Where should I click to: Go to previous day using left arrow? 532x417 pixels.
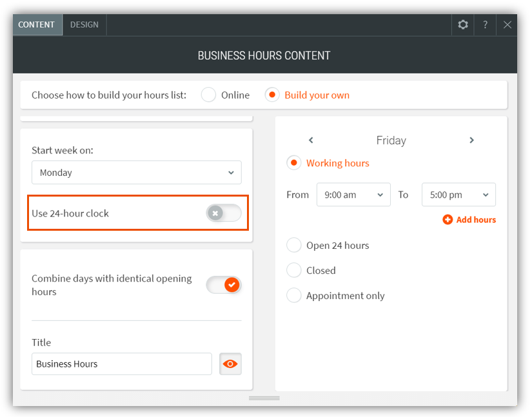(x=311, y=140)
